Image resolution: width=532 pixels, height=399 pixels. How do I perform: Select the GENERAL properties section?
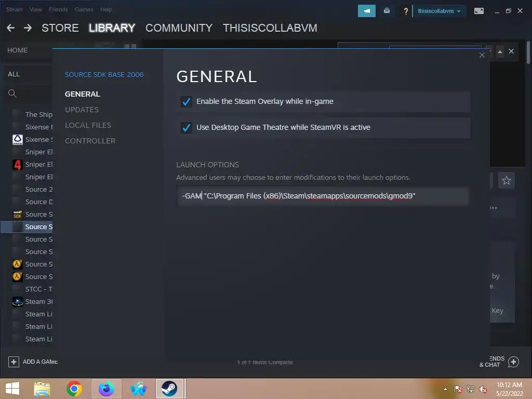click(83, 94)
